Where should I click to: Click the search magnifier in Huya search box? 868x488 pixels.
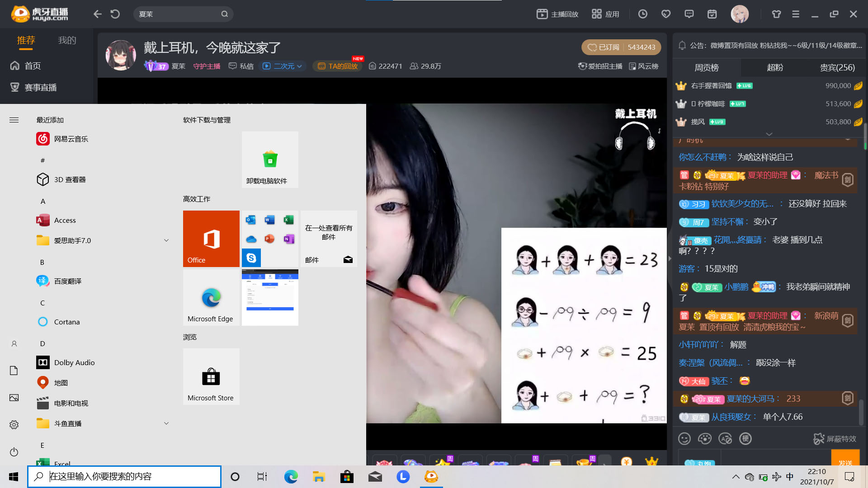point(225,14)
